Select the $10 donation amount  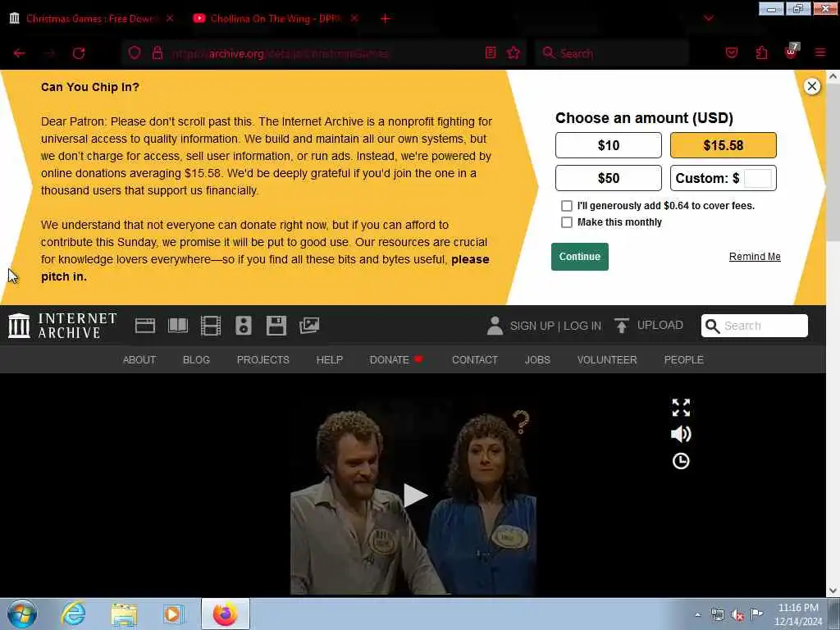[x=609, y=145]
